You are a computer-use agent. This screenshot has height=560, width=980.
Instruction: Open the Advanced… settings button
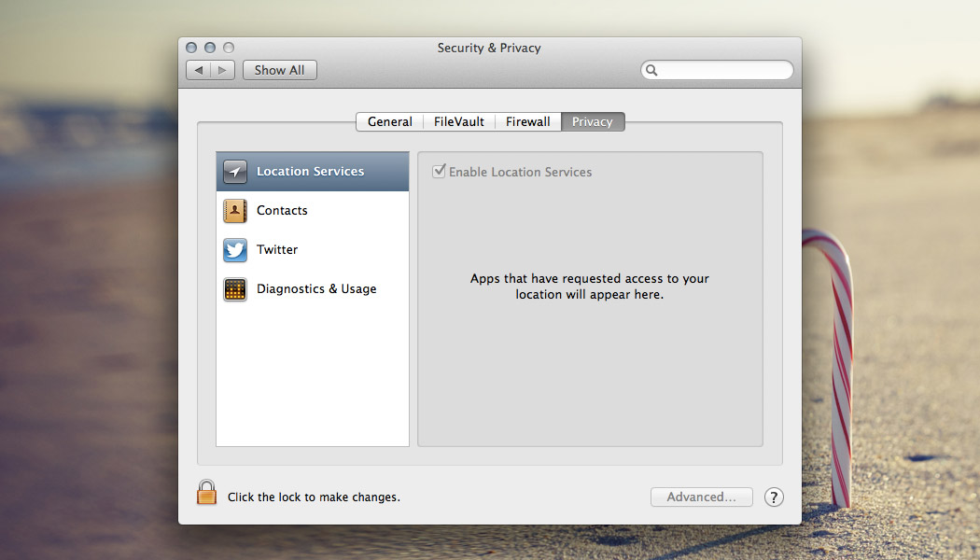pyautogui.click(x=701, y=497)
